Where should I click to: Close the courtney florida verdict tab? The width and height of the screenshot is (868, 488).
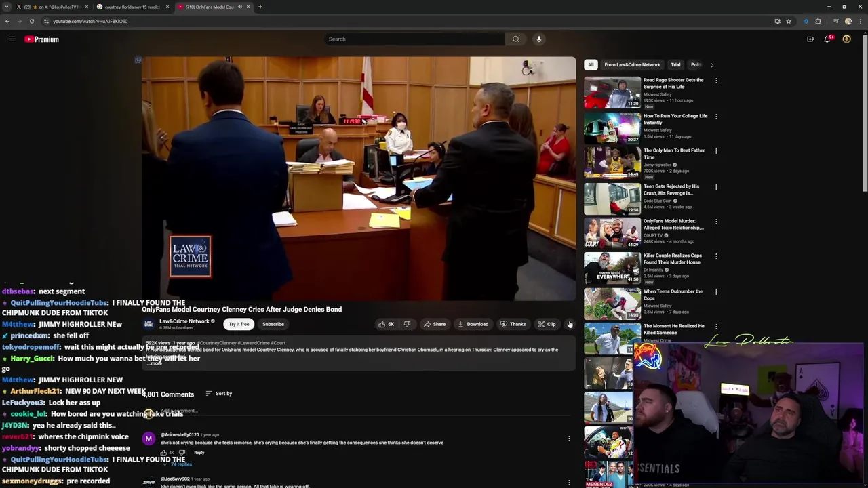pyautogui.click(x=167, y=7)
